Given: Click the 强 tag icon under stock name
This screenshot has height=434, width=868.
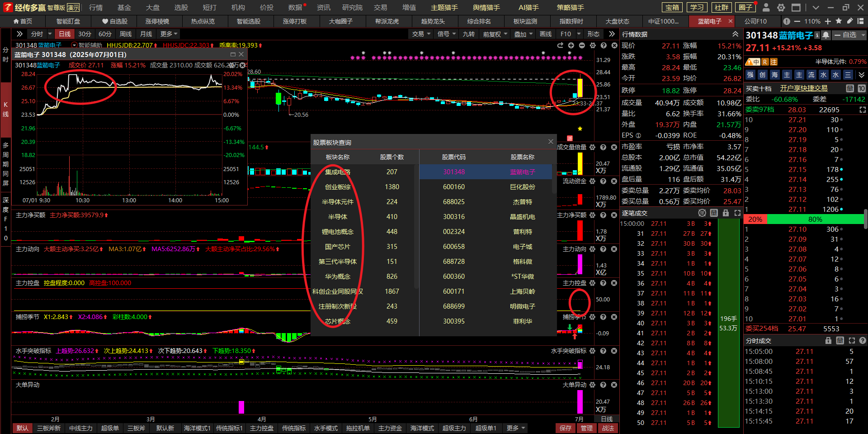Looking at the screenshot, I should [750, 75].
